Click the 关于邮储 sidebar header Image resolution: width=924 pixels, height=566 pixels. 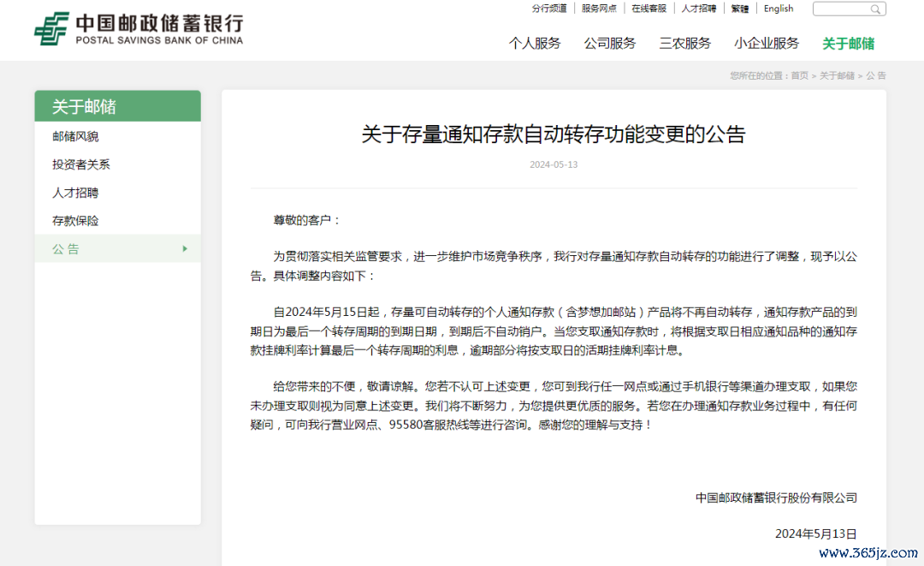(x=117, y=106)
